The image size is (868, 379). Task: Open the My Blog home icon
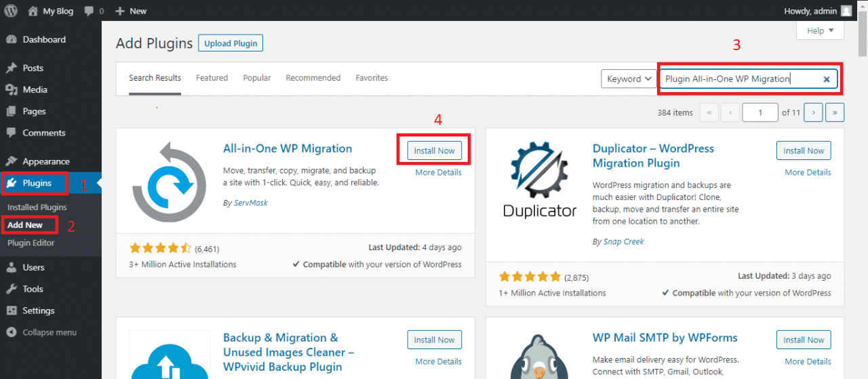click(33, 11)
